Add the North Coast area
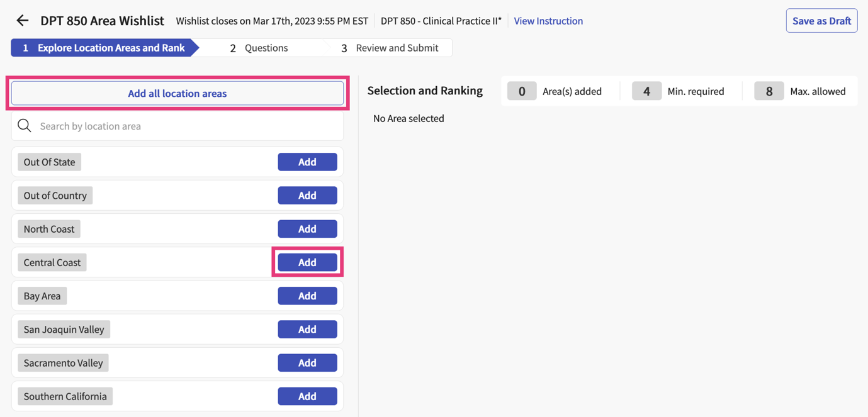The image size is (868, 417). [307, 228]
